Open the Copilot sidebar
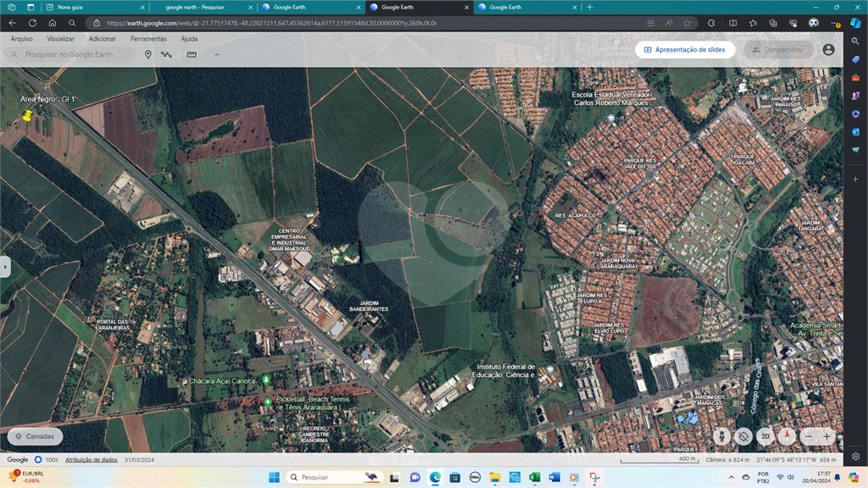Image resolution: width=868 pixels, height=488 pixels. click(856, 23)
